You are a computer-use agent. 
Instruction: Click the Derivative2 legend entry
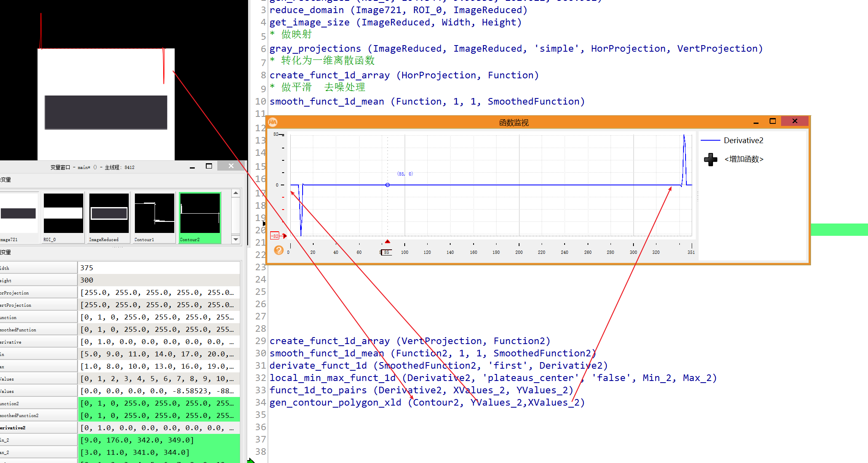click(x=743, y=140)
